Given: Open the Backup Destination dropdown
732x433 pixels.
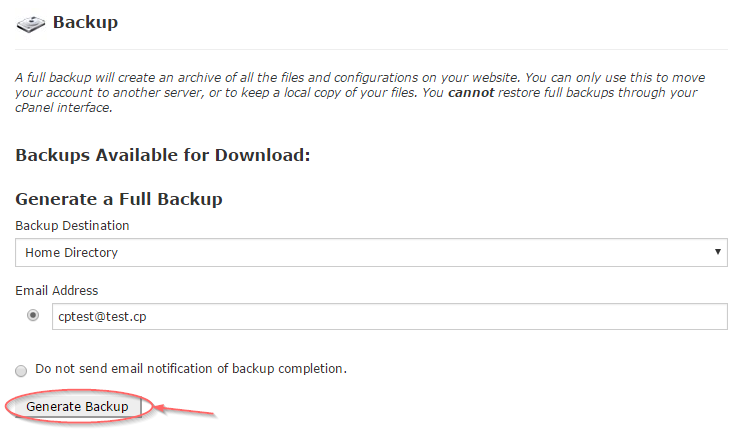Looking at the screenshot, I should click(371, 252).
